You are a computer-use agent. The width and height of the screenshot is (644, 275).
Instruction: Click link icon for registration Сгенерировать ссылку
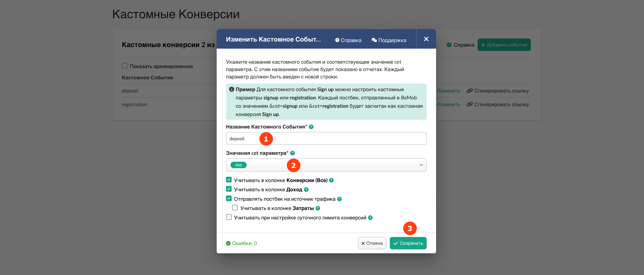(x=469, y=104)
